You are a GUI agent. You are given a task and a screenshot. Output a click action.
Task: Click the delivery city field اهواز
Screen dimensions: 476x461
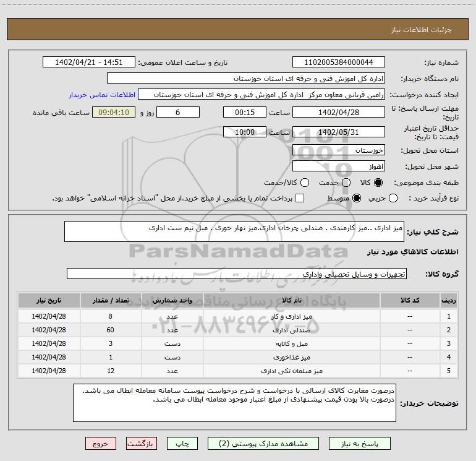339,166
